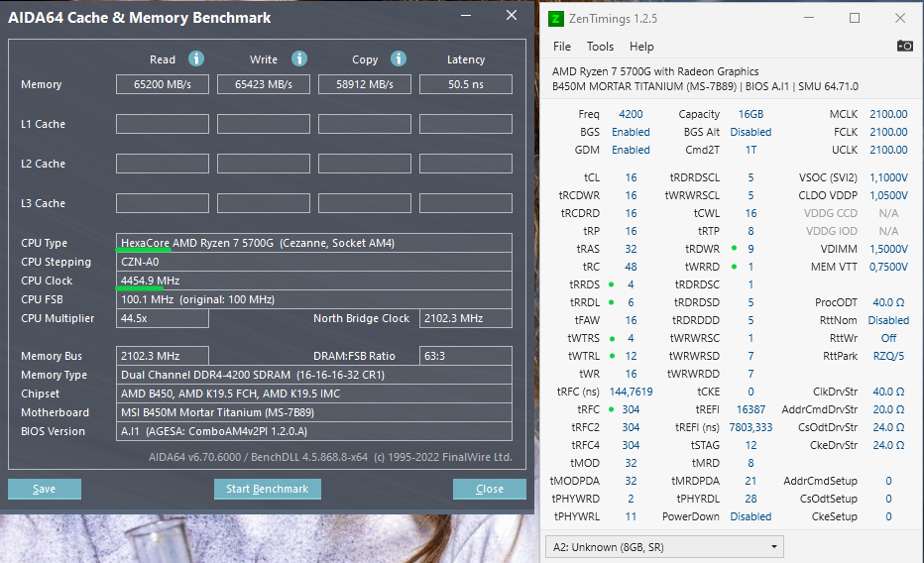Click the Close button in AIDA64
924x563 pixels.
(x=489, y=489)
